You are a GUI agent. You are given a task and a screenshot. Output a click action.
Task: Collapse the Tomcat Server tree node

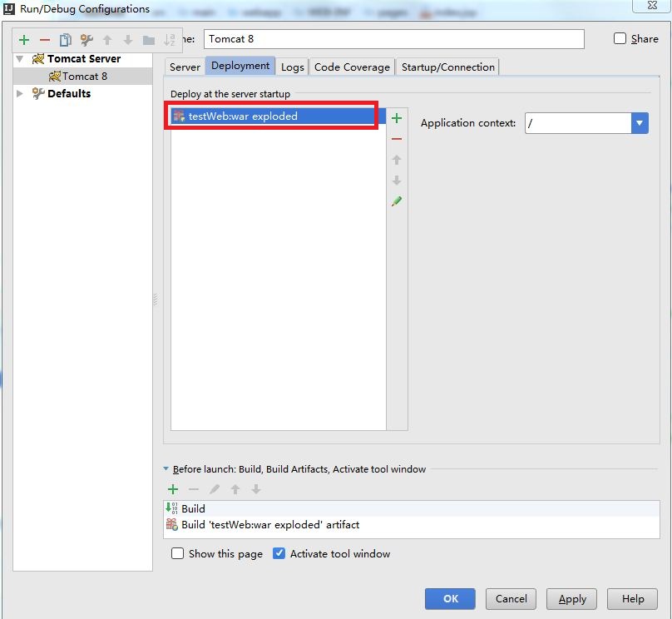20,59
